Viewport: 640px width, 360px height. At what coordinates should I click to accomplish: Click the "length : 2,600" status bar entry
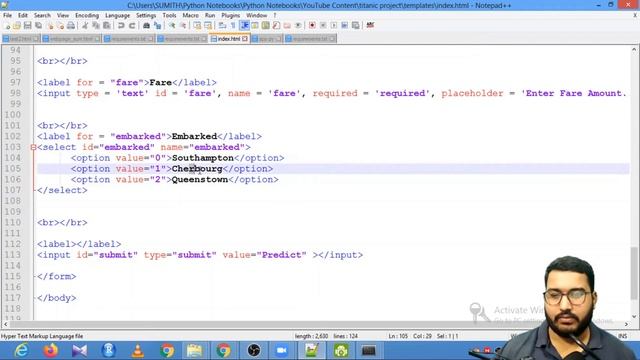311,336
